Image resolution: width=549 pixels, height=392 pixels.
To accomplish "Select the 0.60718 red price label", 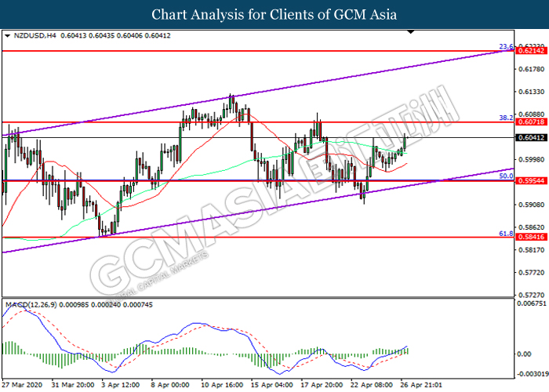I will (x=531, y=122).
